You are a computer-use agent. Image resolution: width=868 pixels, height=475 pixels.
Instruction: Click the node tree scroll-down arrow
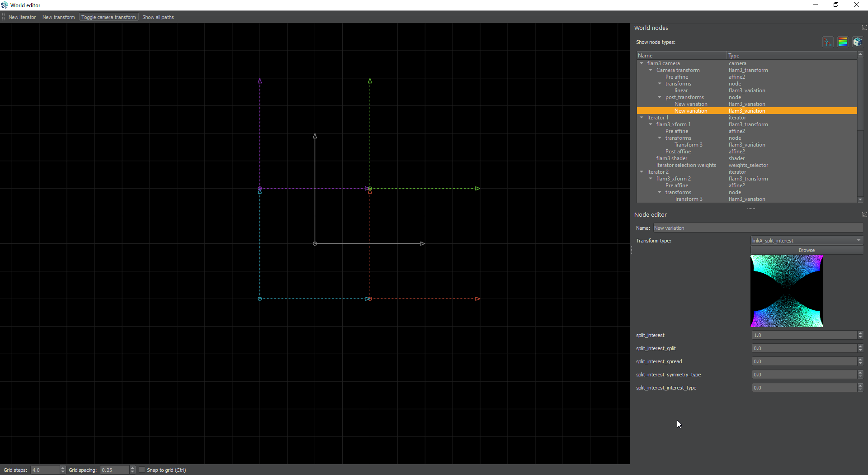(x=860, y=199)
